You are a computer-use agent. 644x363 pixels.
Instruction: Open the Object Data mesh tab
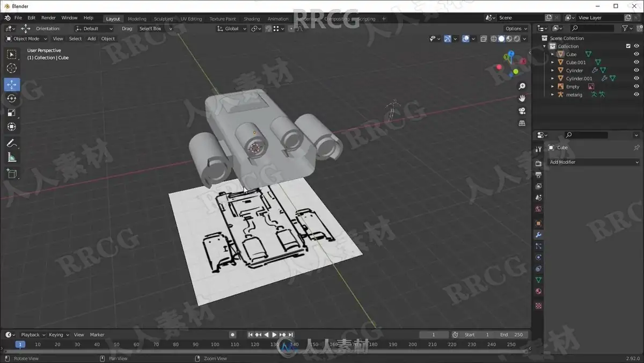tap(538, 280)
